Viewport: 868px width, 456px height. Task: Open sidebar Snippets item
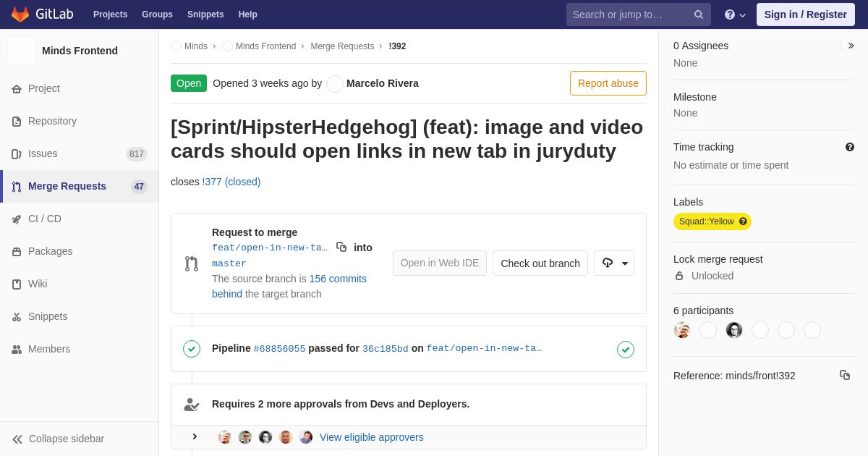(x=80, y=316)
